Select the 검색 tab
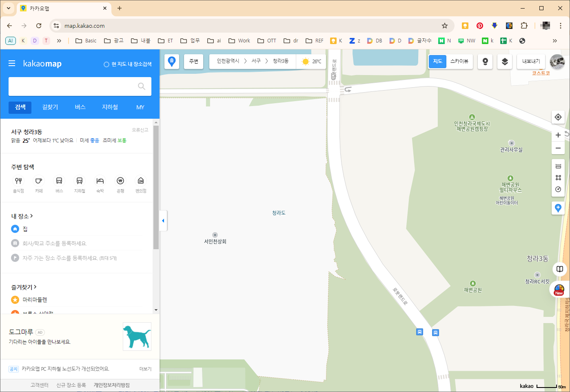Image resolution: width=570 pixels, height=392 pixels. click(x=20, y=107)
